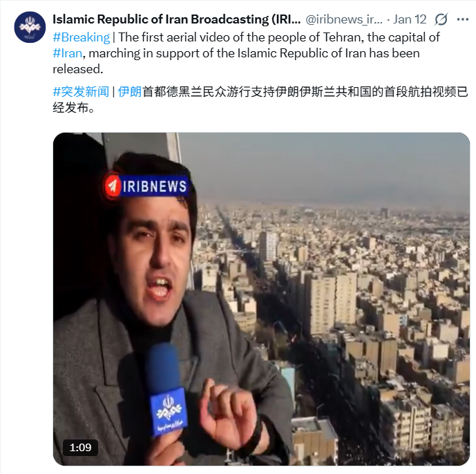Viewport: 476px width, 474px height.
Task: Open the IRIB profile avatar
Action: [30, 27]
